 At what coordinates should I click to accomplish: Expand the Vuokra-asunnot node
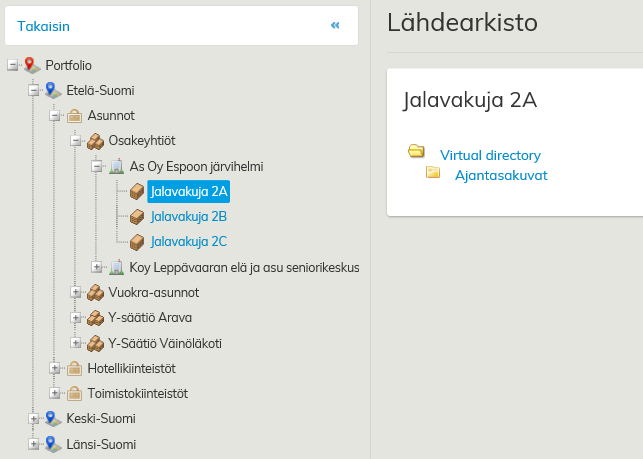(75, 292)
